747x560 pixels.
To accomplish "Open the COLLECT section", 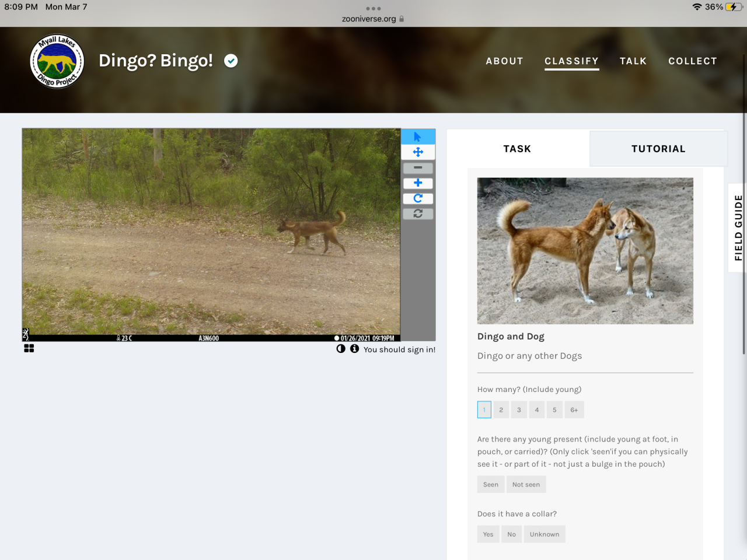I will (693, 61).
